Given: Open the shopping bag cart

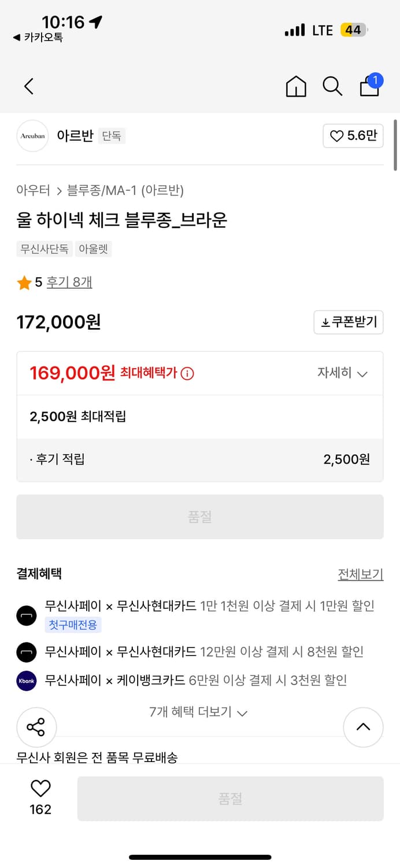Looking at the screenshot, I should [x=370, y=86].
